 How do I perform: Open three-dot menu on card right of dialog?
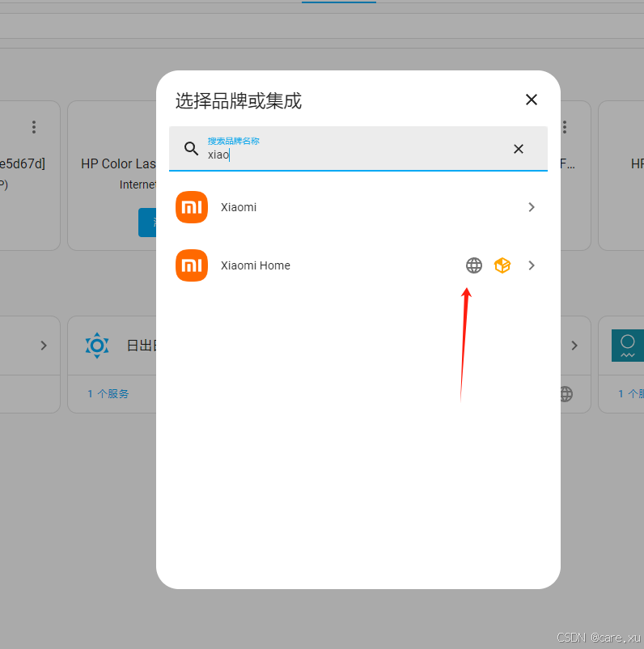click(x=565, y=127)
